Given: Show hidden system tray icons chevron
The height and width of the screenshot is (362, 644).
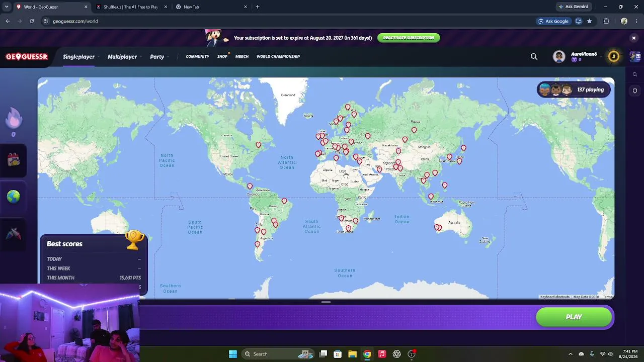Looking at the screenshot, I should coord(570,354).
